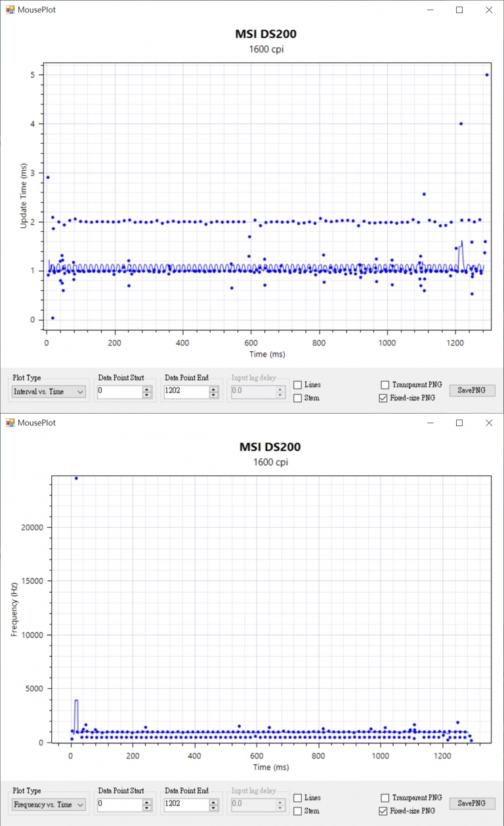Increase Data Point End value in the Frequency window
This screenshot has height=826, width=504.
click(213, 802)
